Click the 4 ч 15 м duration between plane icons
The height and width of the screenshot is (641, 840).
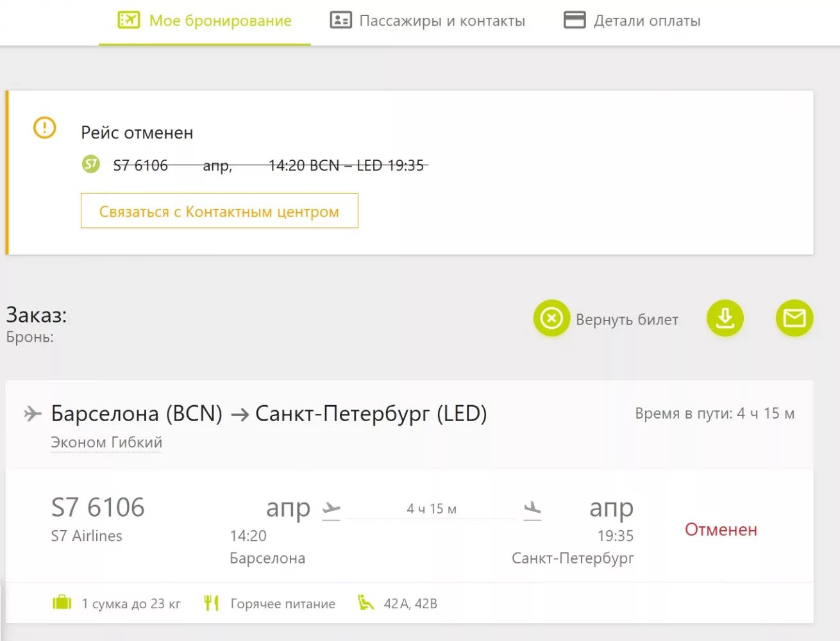tap(432, 509)
